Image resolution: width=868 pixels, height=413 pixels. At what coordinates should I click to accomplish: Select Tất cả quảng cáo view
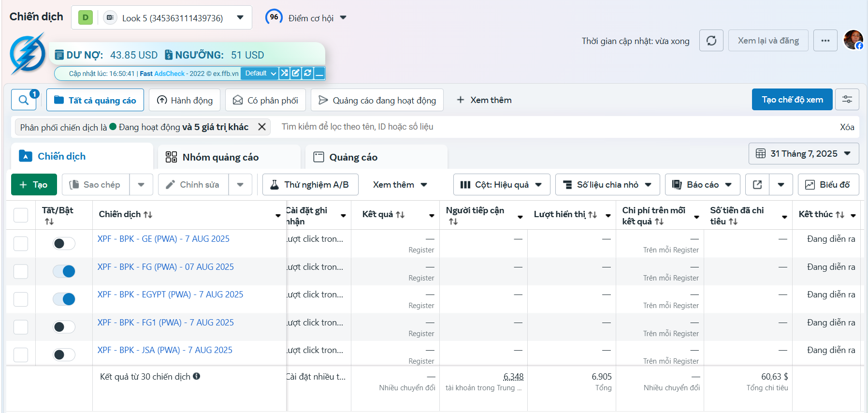[95, 100]
